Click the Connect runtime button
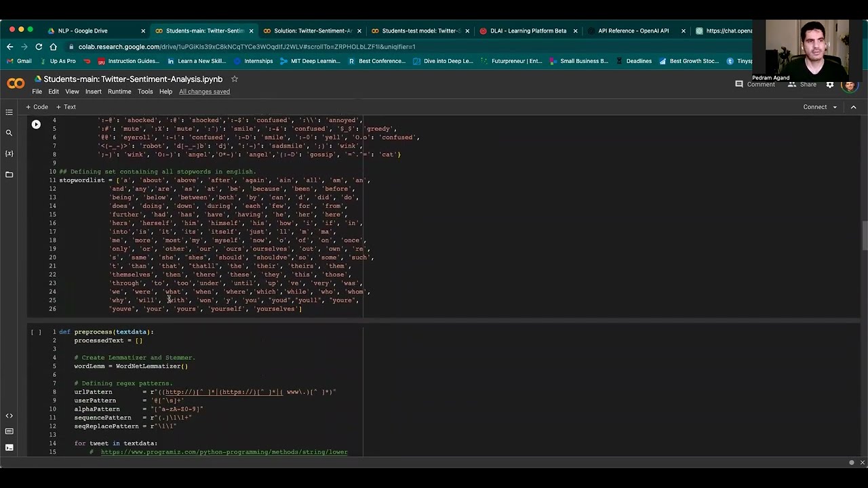Image resolution: width=868 pixels, height=488 pixels. (814, 107)
